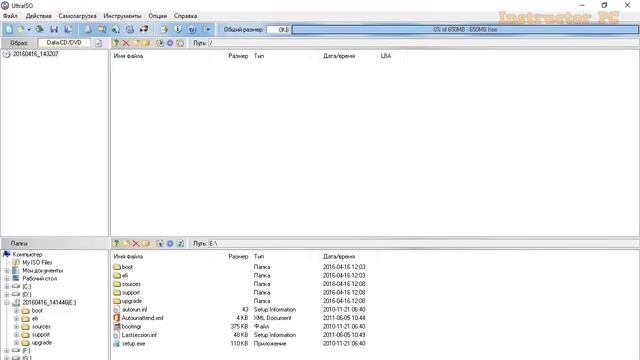Click red X delete icon in local toolbar
The height and width of the screenshot is (360, 640).
coord(136,244)
